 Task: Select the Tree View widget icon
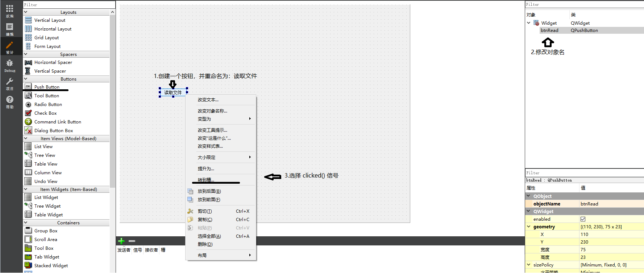point(28,155)
